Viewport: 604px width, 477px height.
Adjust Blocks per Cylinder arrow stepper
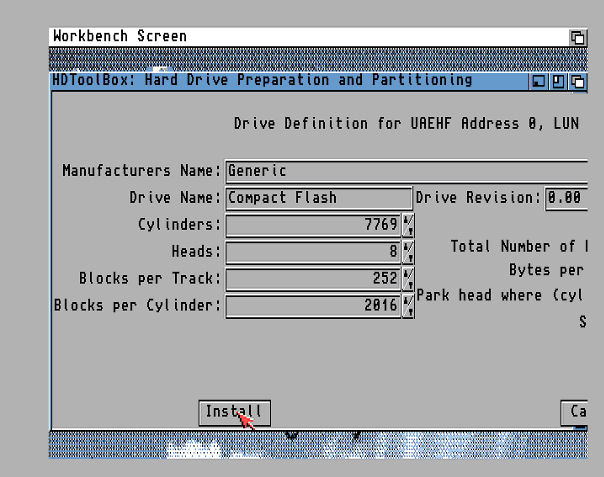(408, 306)
